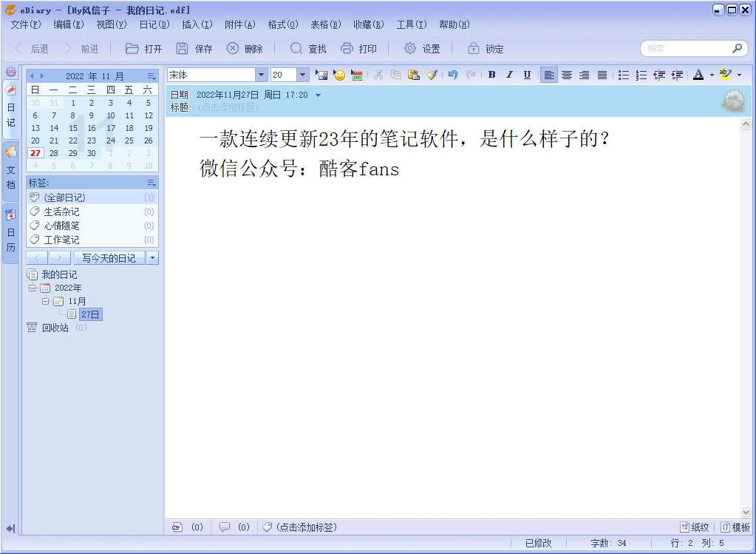Open highlight color dropdown arrow
The height and width of the screenshot is (554, 756).
pyautogui.click(x=739, y=75)
